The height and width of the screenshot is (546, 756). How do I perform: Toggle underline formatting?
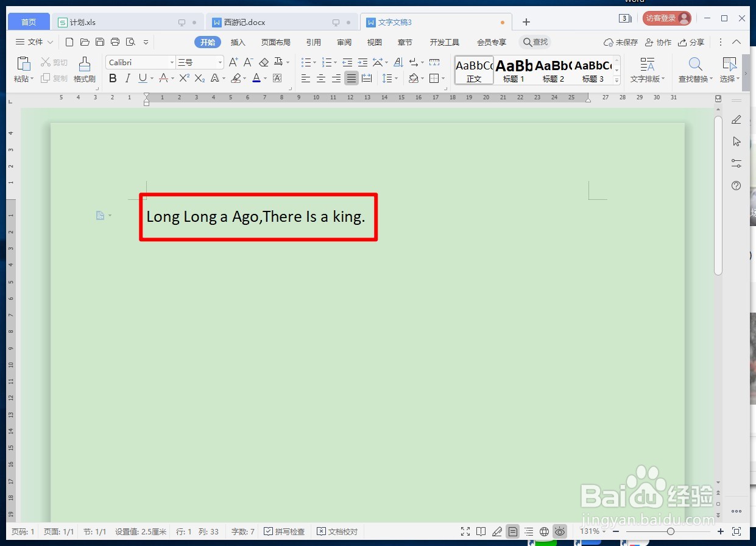(143, 78)
